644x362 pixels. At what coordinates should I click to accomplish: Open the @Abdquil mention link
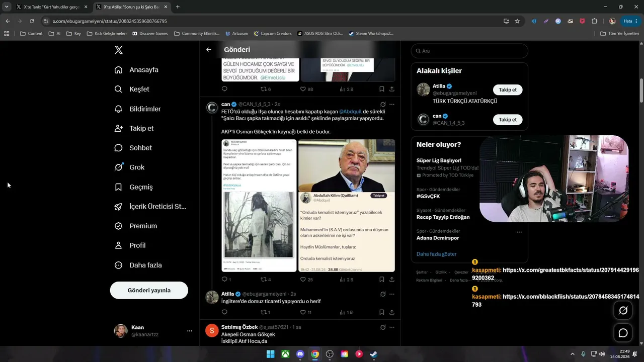coord(350,111)
